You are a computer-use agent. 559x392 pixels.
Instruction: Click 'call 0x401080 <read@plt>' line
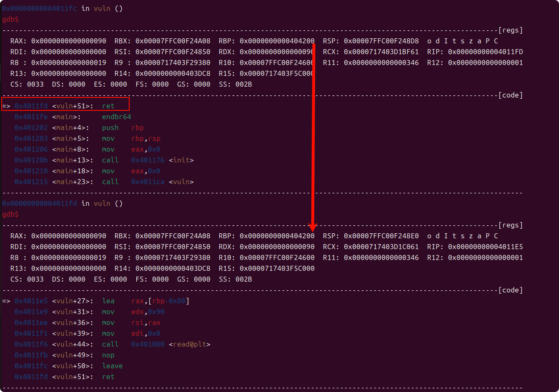pos(113,344)
